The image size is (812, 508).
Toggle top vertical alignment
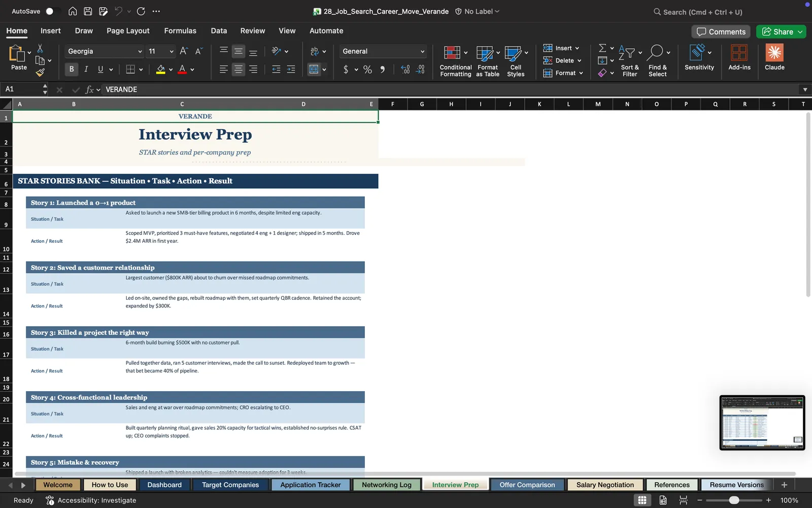click(223, 51)
